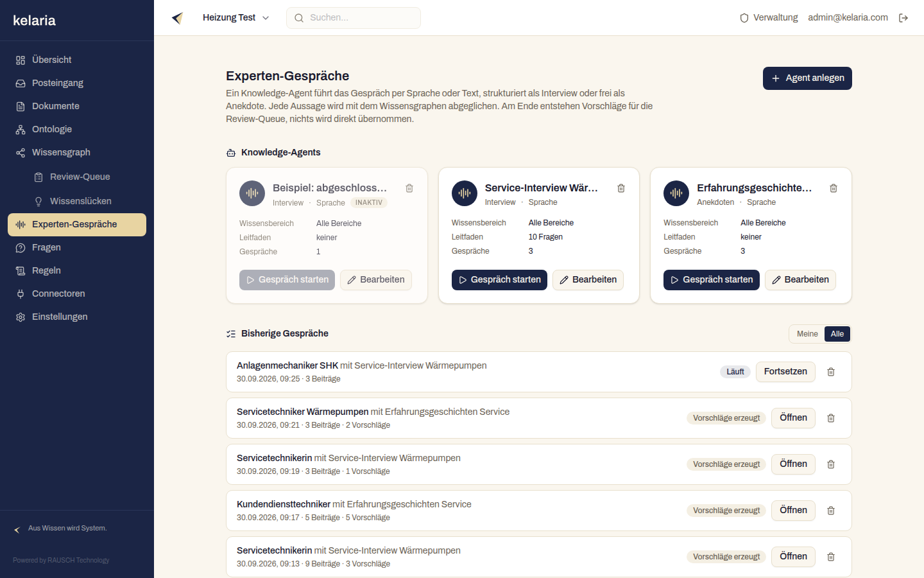Open the Review-Queue subitem
The height and width of the screenshot is (578, 924).
tap(86, 177)
